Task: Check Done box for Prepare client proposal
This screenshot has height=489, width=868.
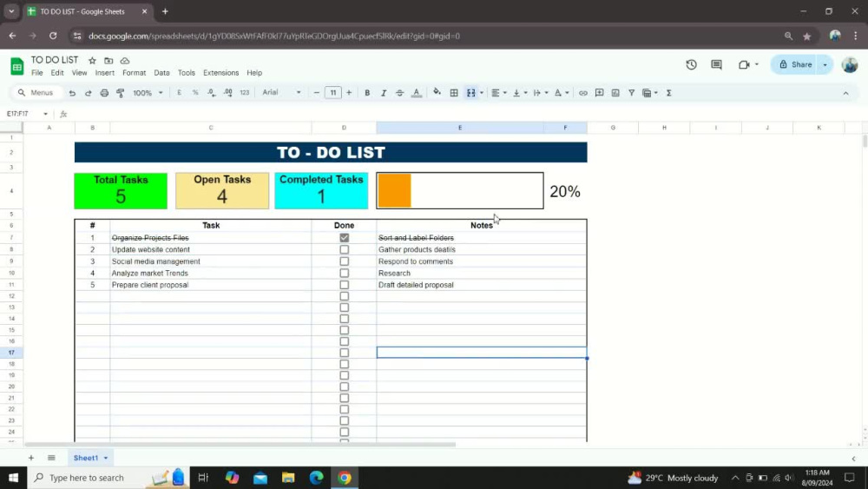Action: coord(345,285)
